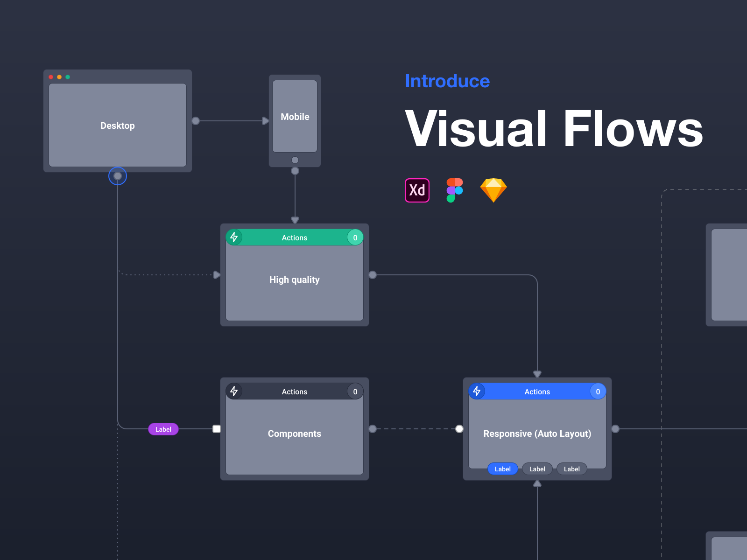The height and width of the screenshot is (560, 747).
Task: Expand the 0 counter on the Responsive Actions bar
Action: click(598, 392)
